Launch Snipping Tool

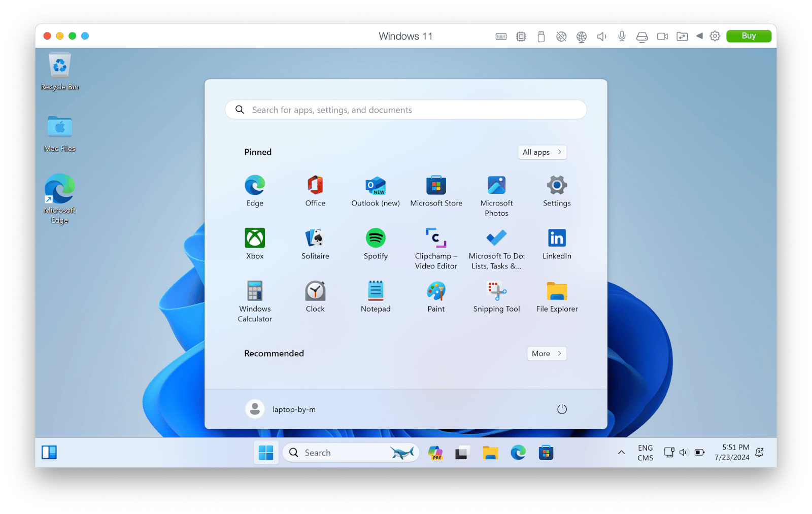[496, 296]
